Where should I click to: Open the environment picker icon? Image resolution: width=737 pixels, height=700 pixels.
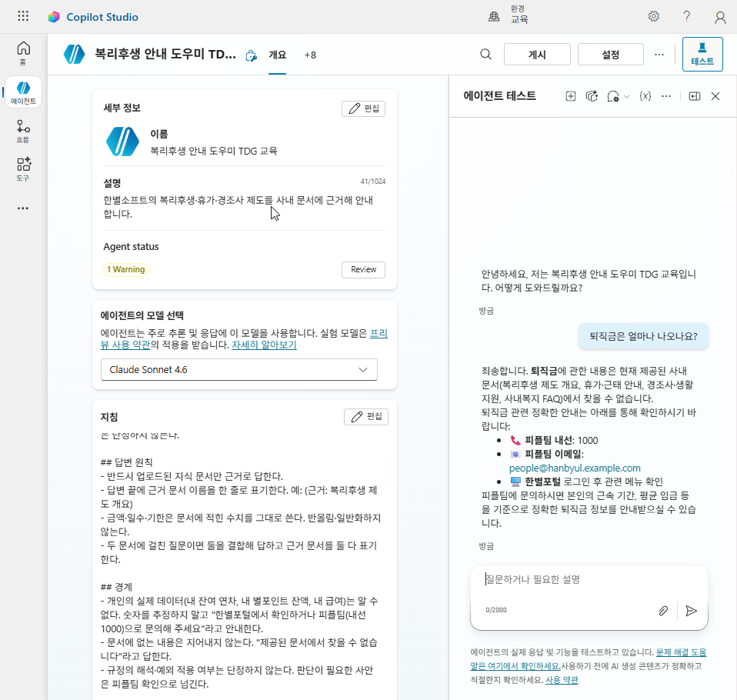tap(494, 16)
